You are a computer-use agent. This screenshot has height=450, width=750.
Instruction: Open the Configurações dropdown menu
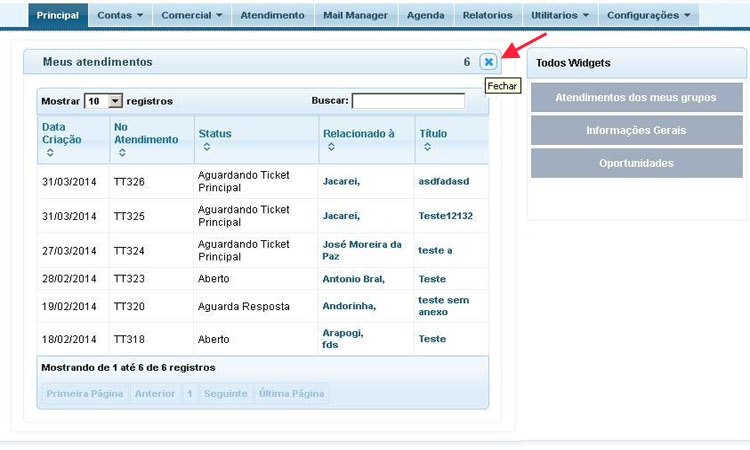click(648, 15)
